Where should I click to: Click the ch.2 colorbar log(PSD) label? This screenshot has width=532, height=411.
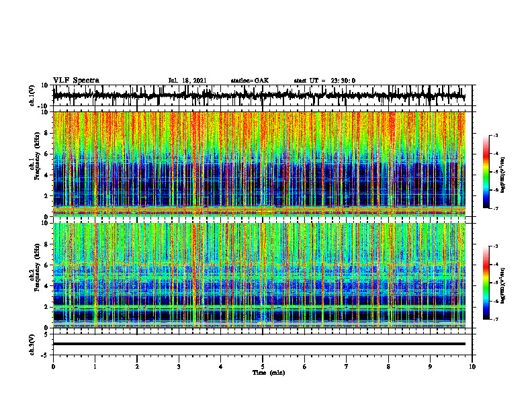503,285
